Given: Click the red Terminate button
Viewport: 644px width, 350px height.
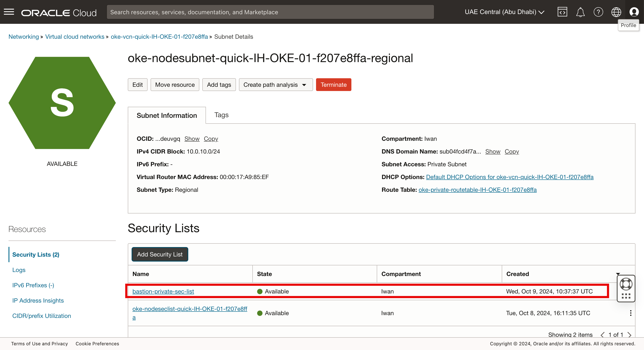Looking at the screenshot, I should [333, 85].
